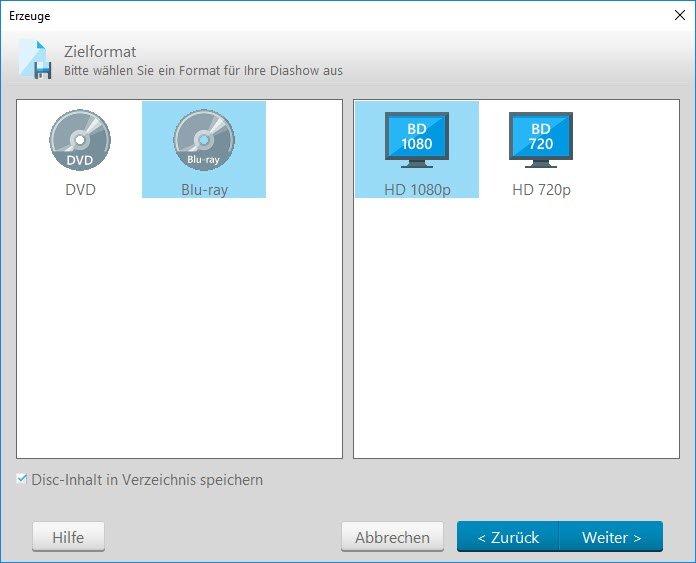Screen dimensions: 696x563
Task: Click the 'DVD' label under disc
Action: [x=80, y=190]
